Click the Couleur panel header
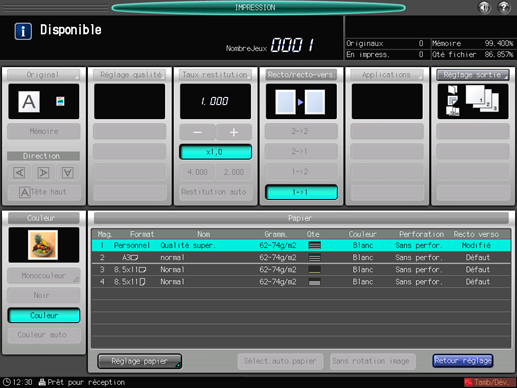 point(44,218)
